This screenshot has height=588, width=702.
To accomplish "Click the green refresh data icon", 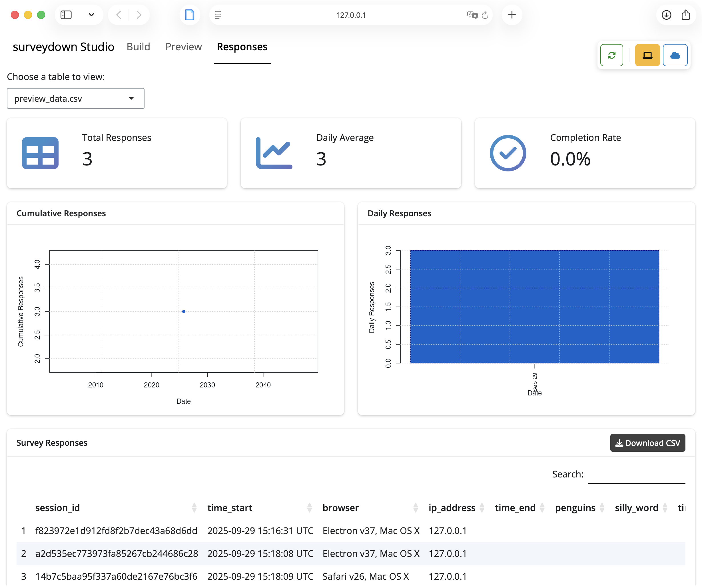I will tap(611, 55).
